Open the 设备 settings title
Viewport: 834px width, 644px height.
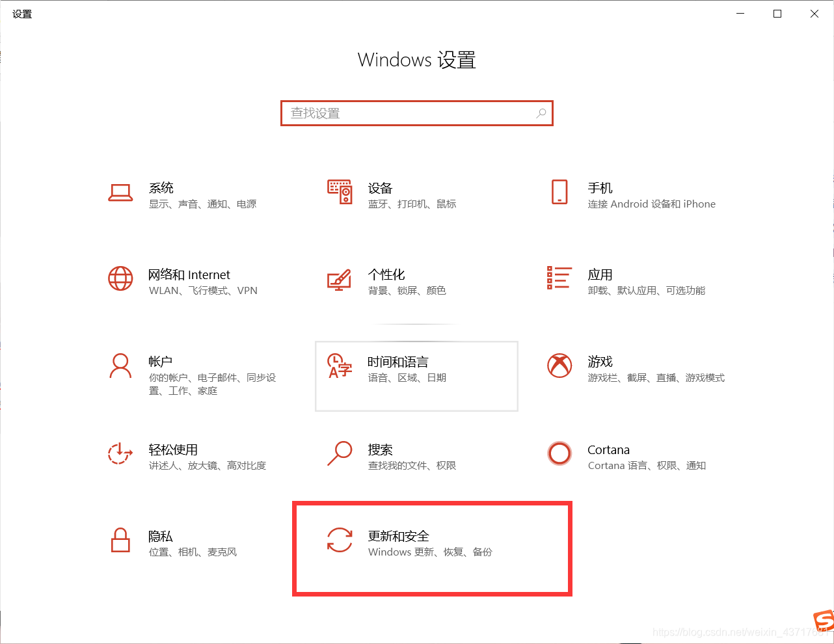(381, 188)
